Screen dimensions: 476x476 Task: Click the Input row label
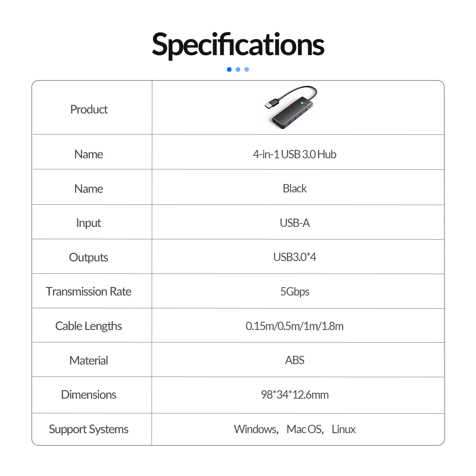tap(88, 223)
